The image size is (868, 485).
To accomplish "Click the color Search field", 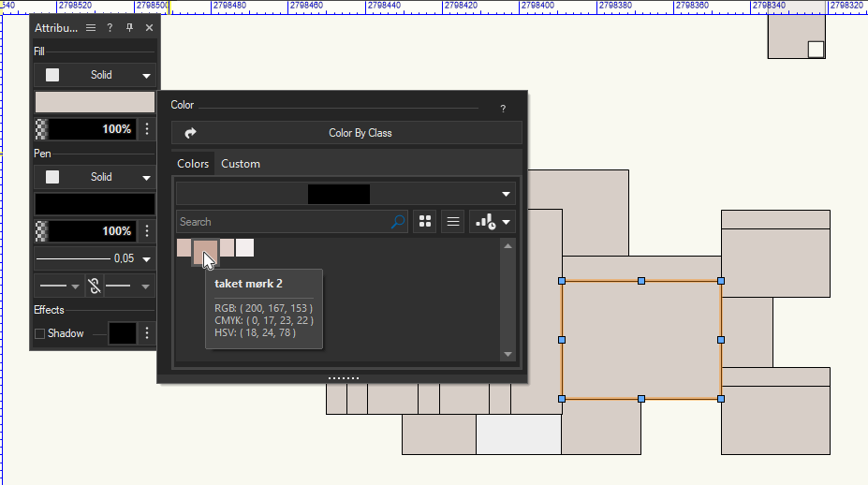I will [x=284, y=222].
